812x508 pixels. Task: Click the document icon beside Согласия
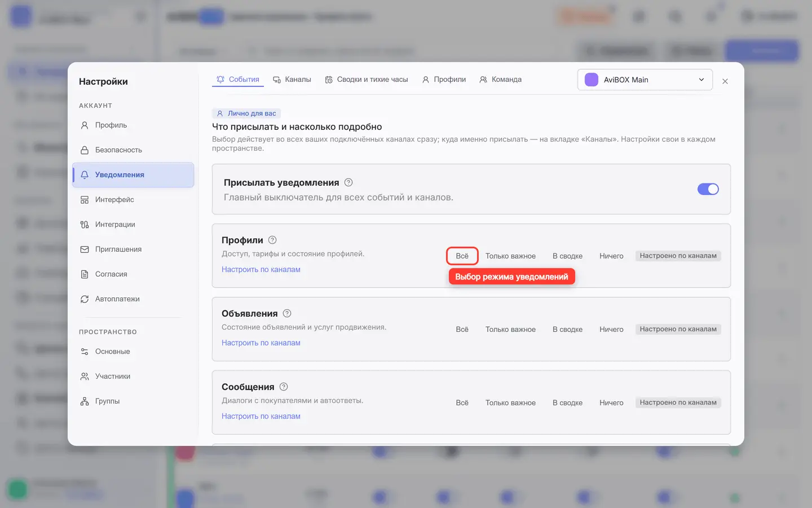85,274
